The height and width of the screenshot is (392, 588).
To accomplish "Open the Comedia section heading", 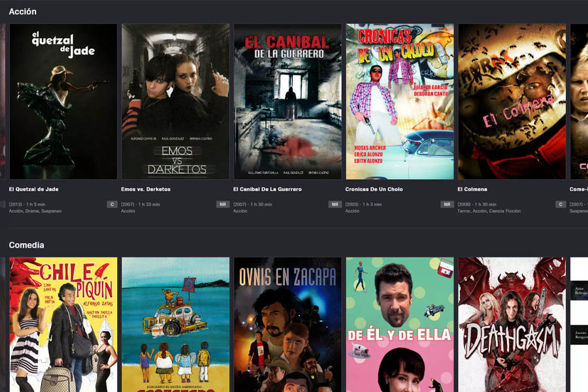I will 27,245.
